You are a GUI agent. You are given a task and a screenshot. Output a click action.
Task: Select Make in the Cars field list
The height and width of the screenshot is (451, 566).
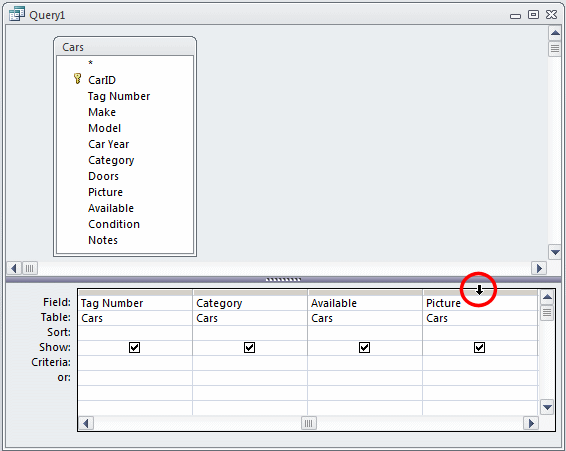click(x=102, y=112)
